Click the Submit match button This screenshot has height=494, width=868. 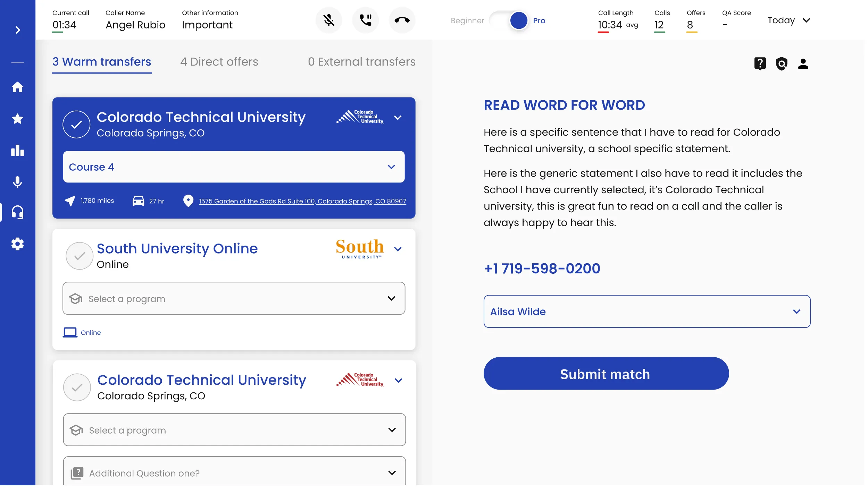point(606,374)
